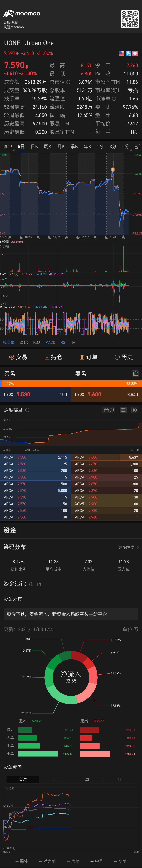The height and width of the screenshot is (868, 142).
Task: Tap the moomoo logo at top
Action: click(x=22, y=13)
